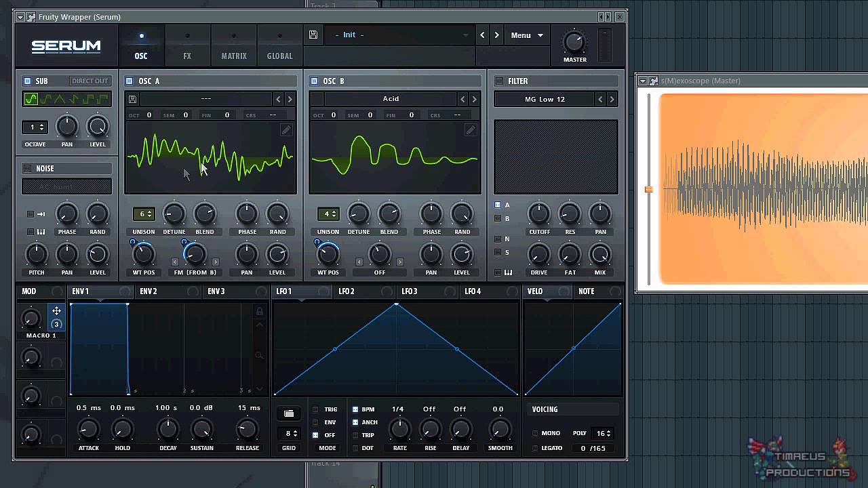
Task: Click previous warp mode arrow under FM (FROM B)
Action: (175, 262)
